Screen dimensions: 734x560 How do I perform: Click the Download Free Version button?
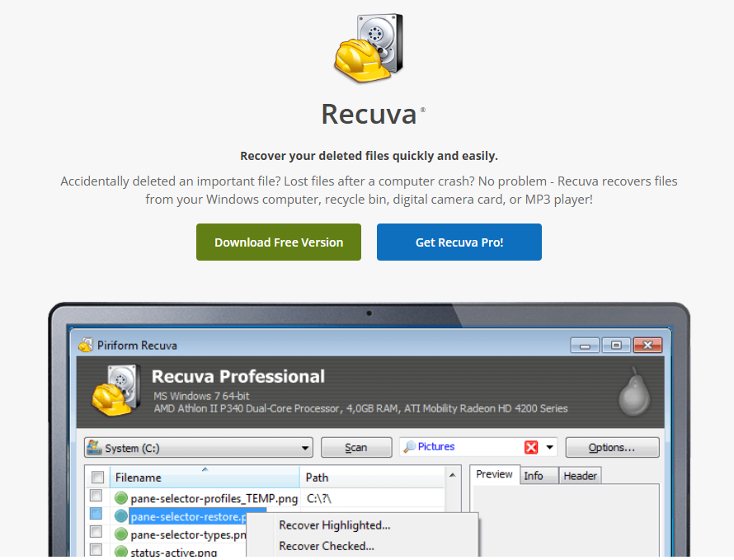click(x=279, y=242)
